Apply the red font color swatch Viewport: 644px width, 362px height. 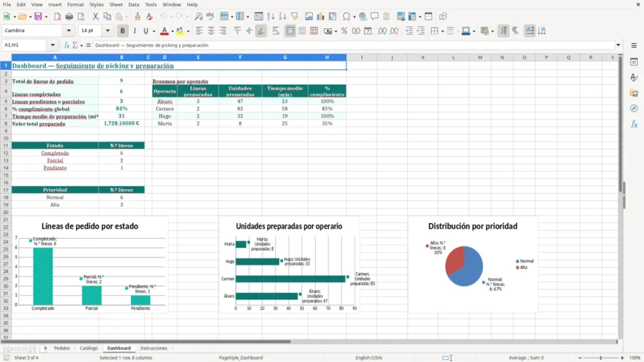click(x=164, y=31)
